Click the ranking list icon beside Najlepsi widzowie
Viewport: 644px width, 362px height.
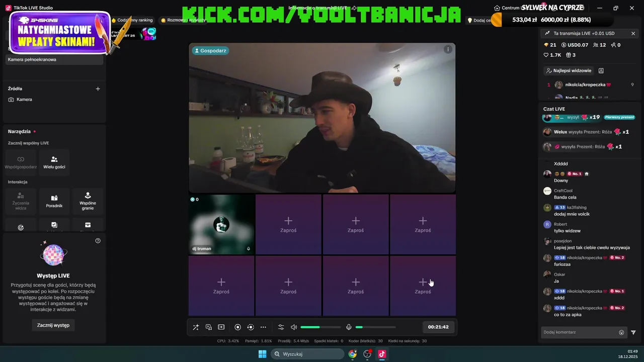click(601, 71)
